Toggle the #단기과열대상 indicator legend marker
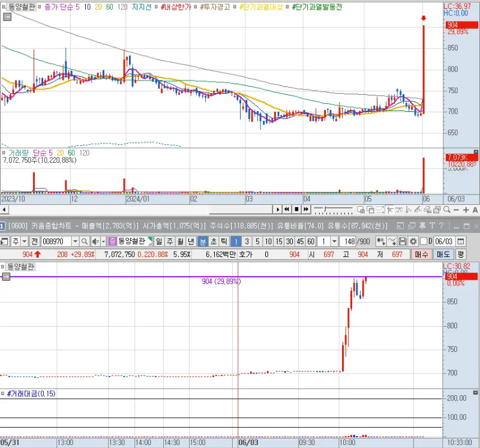The image size is (480, 448). [235, 7]
